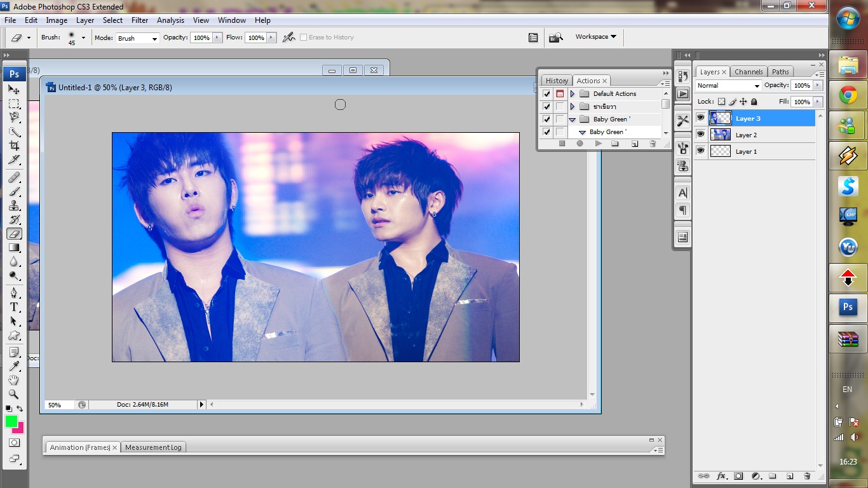Add a layer mask
The width and height of the screenshot is (868, 488).
(738, 475)
